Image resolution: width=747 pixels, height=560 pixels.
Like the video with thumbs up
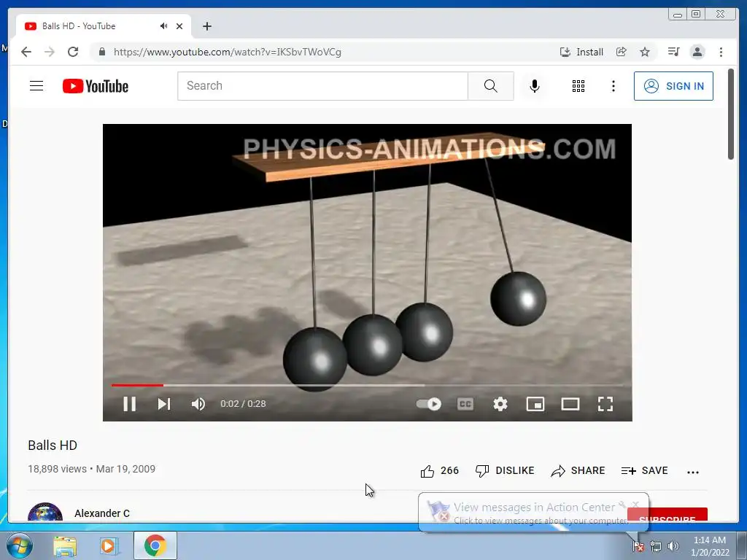(x=427, y=471)
